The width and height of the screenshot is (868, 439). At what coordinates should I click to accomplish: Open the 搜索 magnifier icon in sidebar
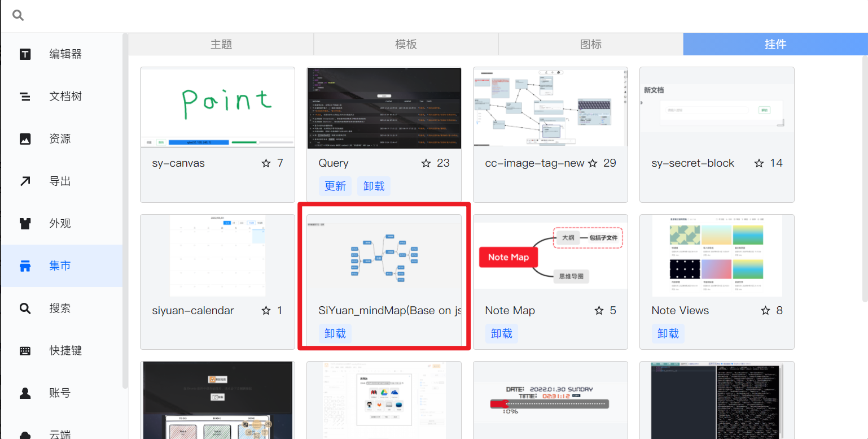point(25,308)
